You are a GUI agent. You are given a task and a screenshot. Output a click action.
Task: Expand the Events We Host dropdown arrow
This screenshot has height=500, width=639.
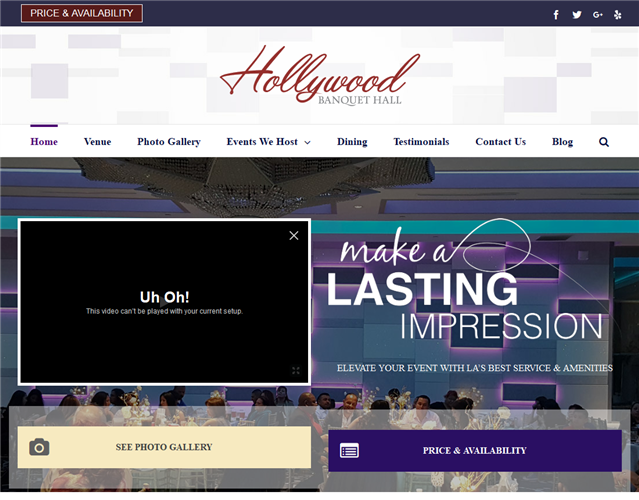pyautogui.click(x=308, y=142)
